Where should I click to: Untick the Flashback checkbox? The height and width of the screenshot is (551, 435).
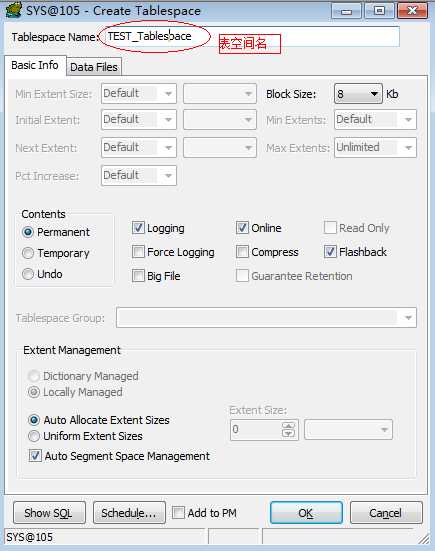[x=330, y=252]
